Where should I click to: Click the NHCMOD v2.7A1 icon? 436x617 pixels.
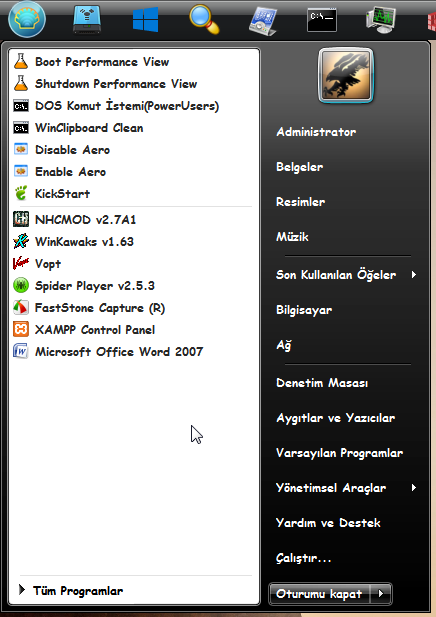coord(21,219)
